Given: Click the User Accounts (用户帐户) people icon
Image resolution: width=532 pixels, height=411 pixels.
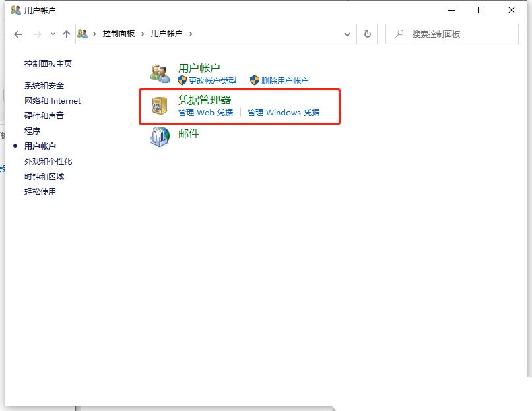Looking at the screenshot, I should [159, 74].
